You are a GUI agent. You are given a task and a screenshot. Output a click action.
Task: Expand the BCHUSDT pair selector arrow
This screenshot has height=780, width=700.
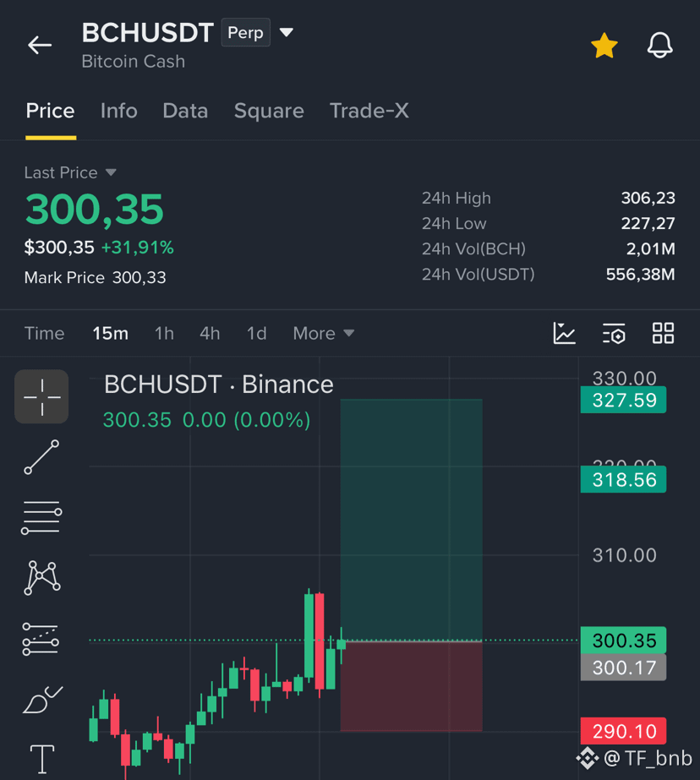pos(286,33)
